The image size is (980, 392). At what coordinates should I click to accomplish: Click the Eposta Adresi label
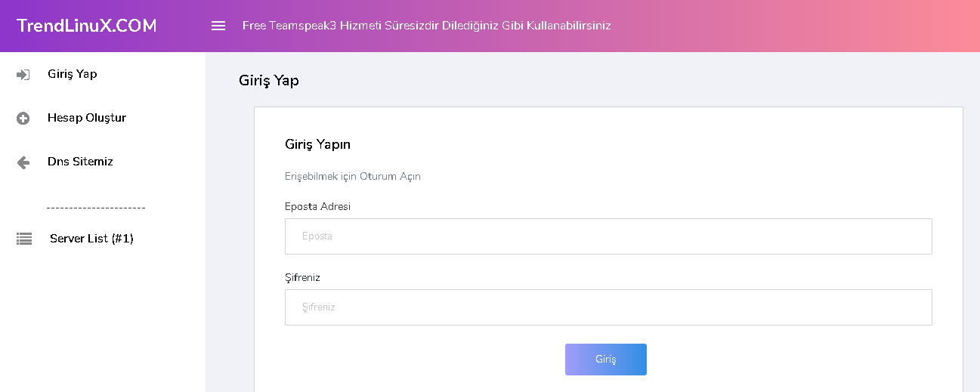pos(317,206)
